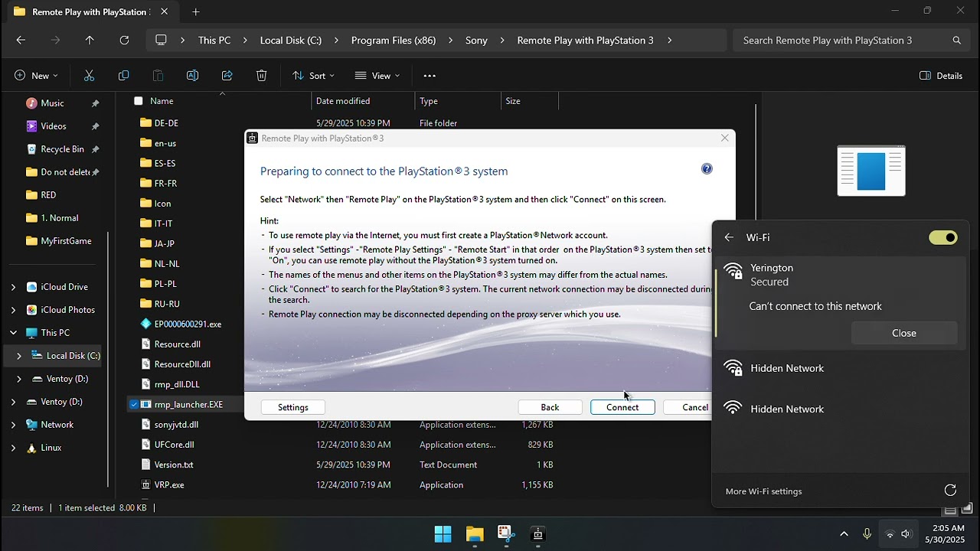Go back in the Wi-Fi panel
Viewport: 980px width, 551px height.
coord(729,237)
